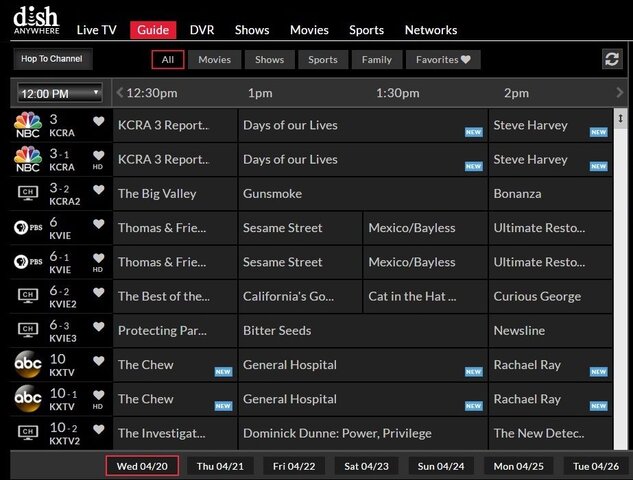Image resolution: width=633 pixels, height=480 pixels.
Task: Click the channel icon for 6-3 KVIE3
Action: point(26,330)
